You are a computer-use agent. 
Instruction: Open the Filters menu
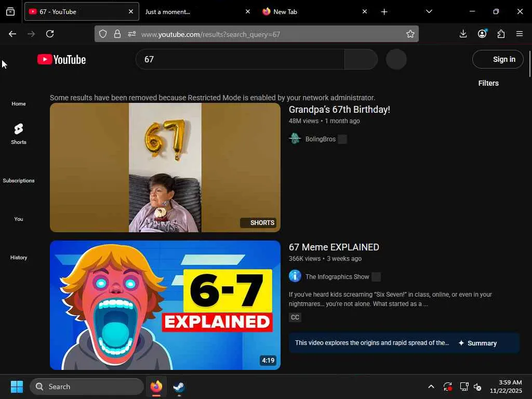(488, 83)
